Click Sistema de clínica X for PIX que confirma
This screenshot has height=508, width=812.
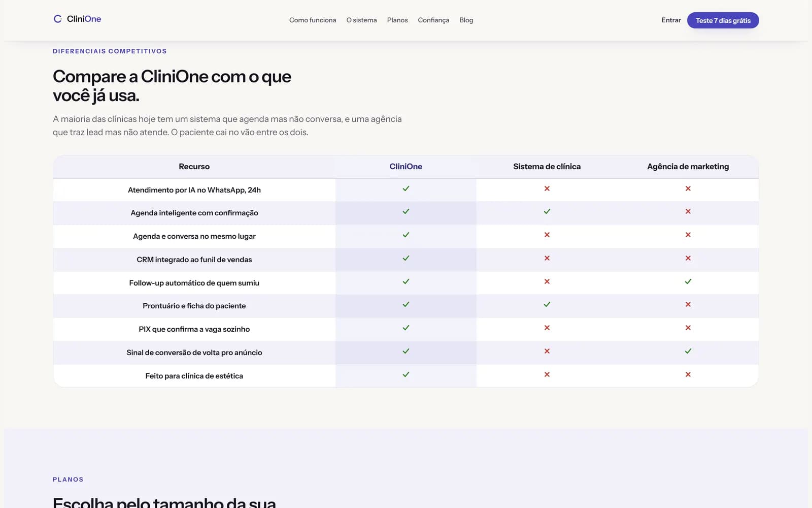[x=547, y=328]
